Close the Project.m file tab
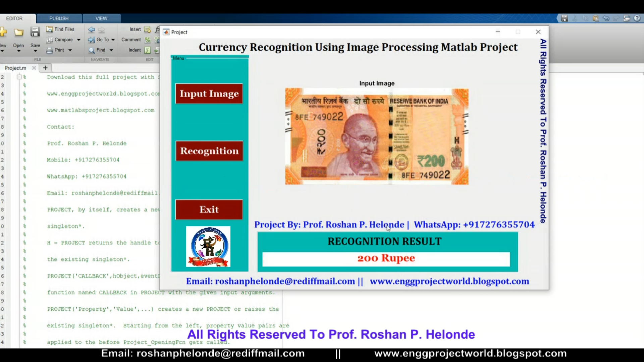Screen dimensions: 644x362 (34, 68)
